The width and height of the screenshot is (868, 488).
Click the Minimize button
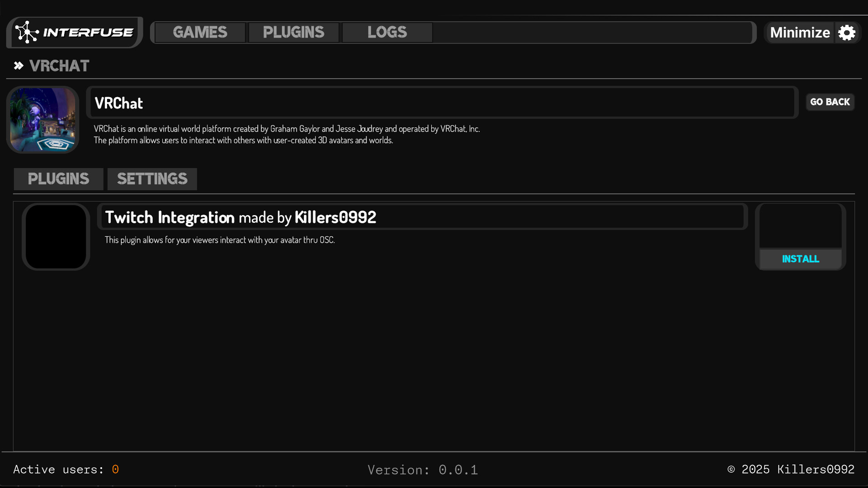(800, 32)
